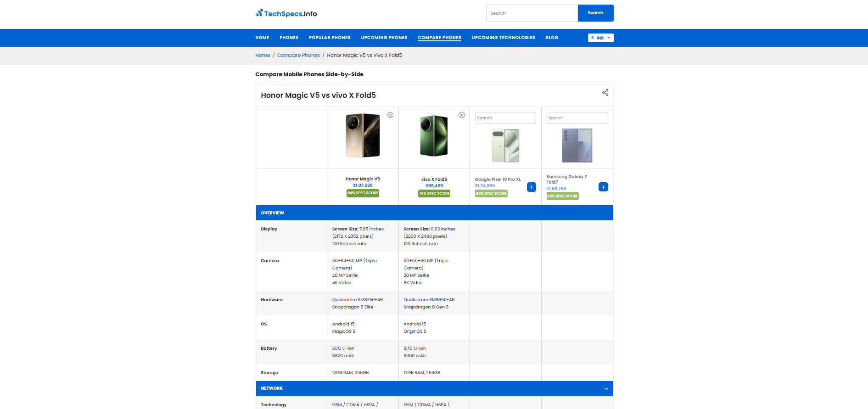The image size is (868, 409).
Task: Focus the top site search field
Action: [532, 13]
